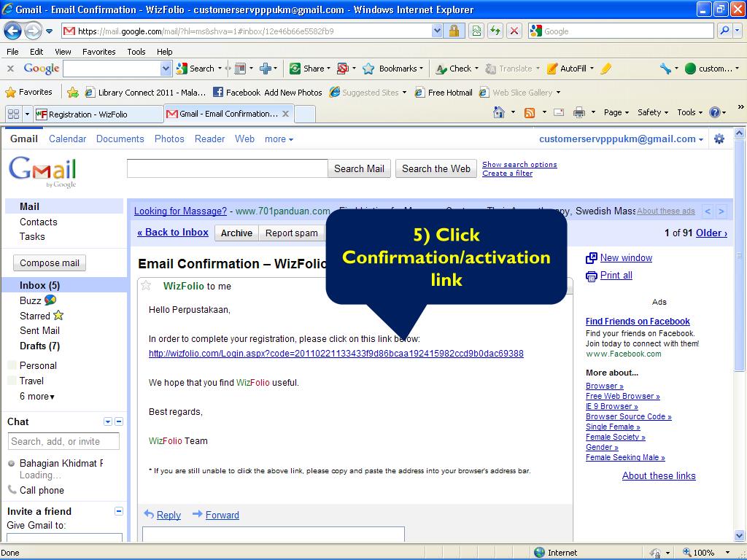The image size is (747, 560).
Task: Open the Chat options dropdown arrow
Action: (x=108, y=421)
